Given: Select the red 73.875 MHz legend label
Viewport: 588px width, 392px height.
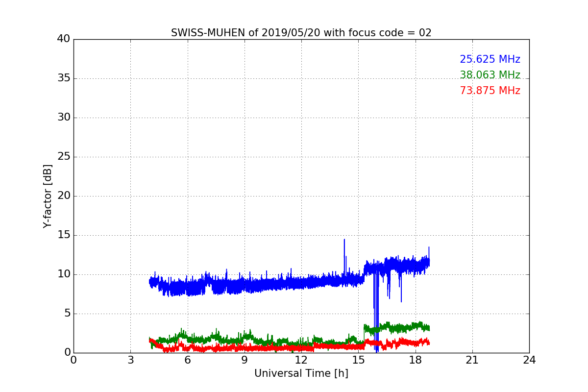Looking at the screenshot, I should coord(490,91).
